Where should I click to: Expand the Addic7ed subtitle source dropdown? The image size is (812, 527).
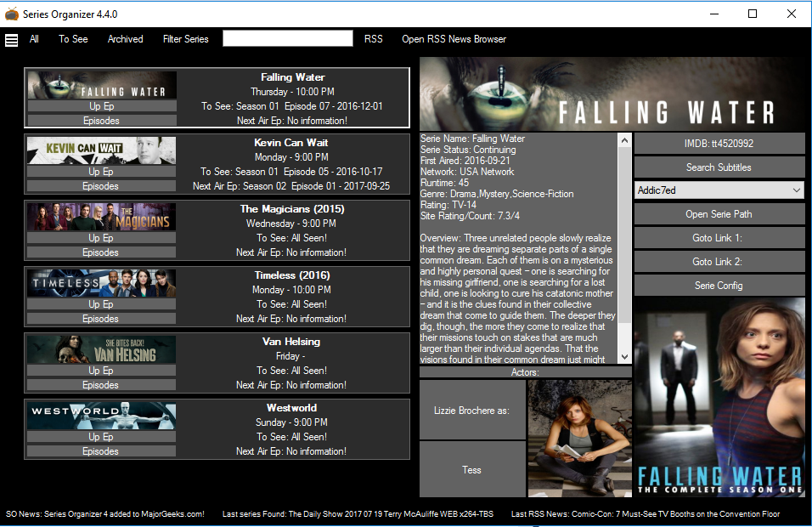pyautogui.click(x=719, y=190)
